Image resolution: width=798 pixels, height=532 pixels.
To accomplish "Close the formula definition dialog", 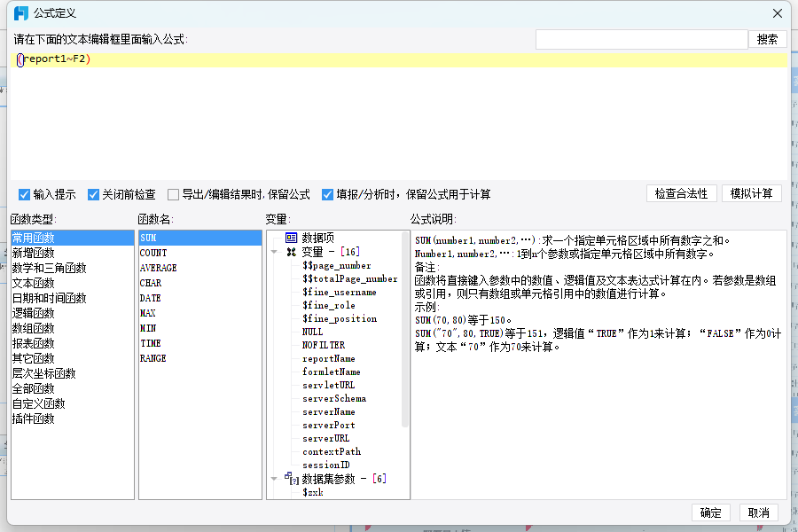I will (777, 12).
